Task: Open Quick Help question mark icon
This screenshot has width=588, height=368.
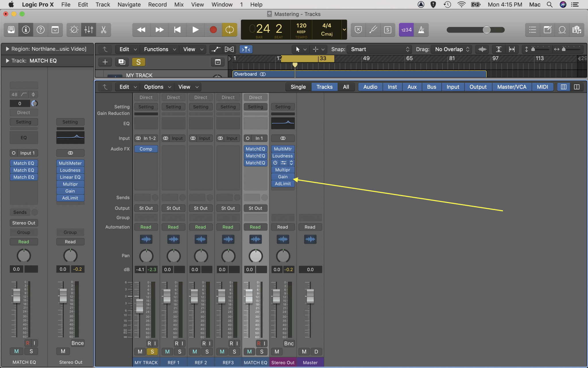Action: point(40,30)
